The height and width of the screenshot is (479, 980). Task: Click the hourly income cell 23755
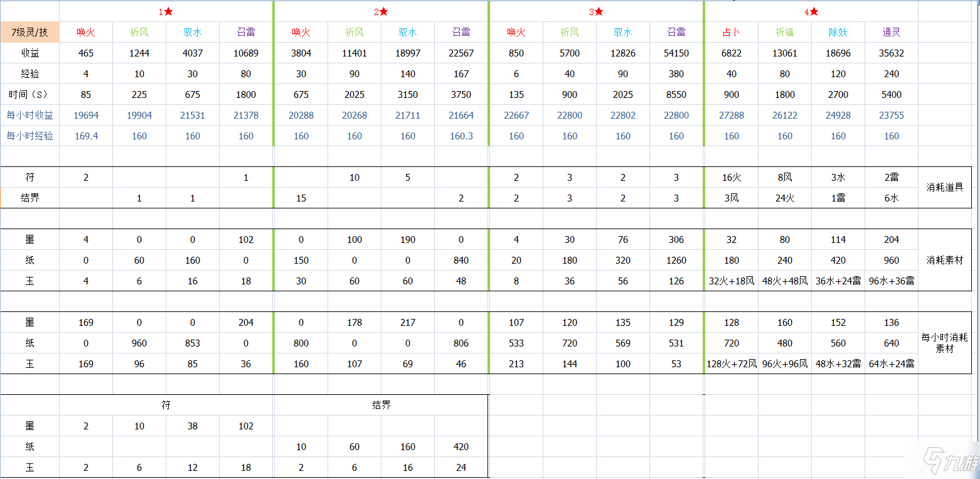point(892,116)
